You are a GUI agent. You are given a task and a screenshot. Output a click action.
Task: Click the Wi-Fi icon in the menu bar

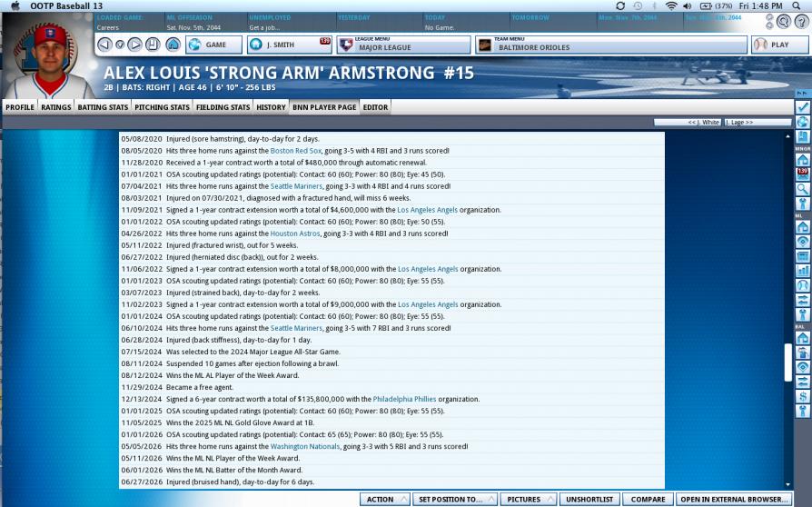click(x=671, y=5)
